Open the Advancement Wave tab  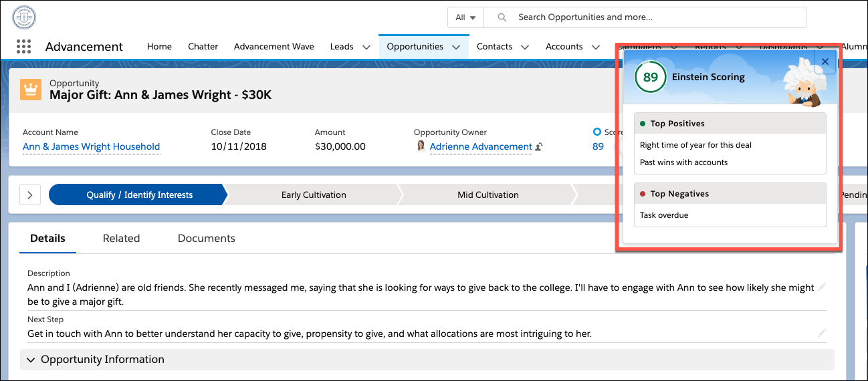[274, 46]
